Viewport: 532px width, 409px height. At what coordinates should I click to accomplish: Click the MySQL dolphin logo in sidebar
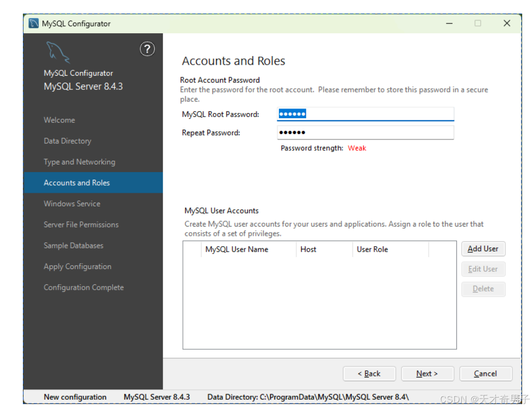(58, 52)
